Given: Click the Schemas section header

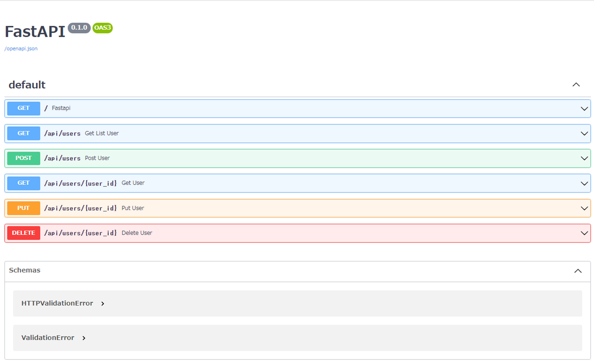Looking at the screenshot, I should [x=25, y=270].
